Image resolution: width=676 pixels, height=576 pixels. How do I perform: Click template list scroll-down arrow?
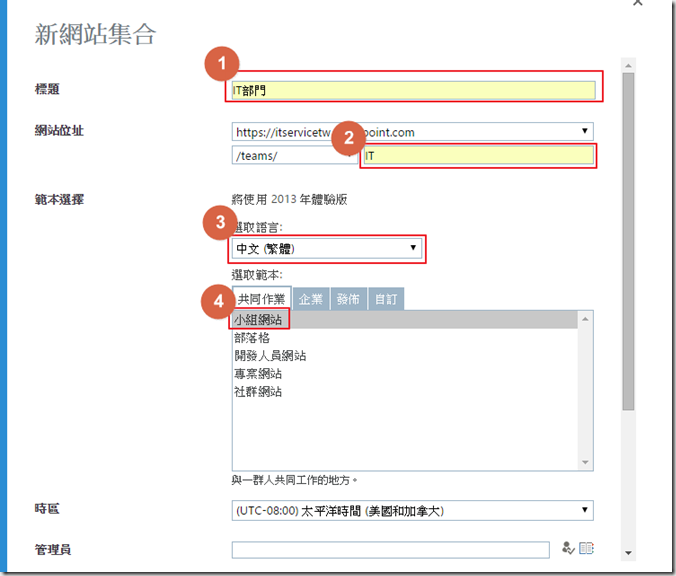(586, 462)
